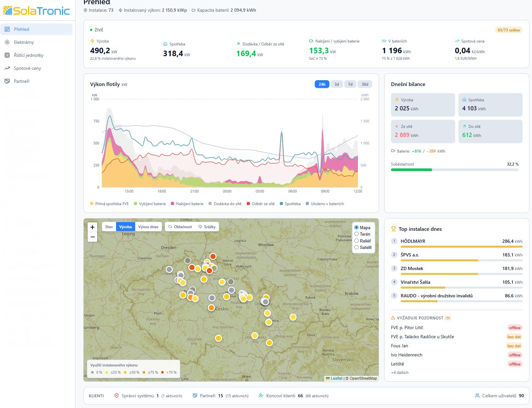Toggle Nabíjení baterie series in legend
The height and width of the screenshot is (408, 532).
(187, 204)
